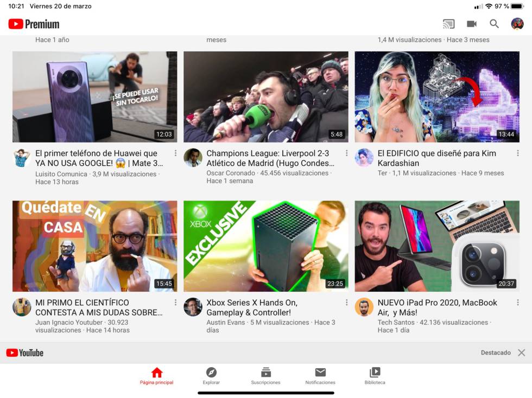Open options menu for Mi Primo El Científico video
Screen dimensions: 532x398
175,303
